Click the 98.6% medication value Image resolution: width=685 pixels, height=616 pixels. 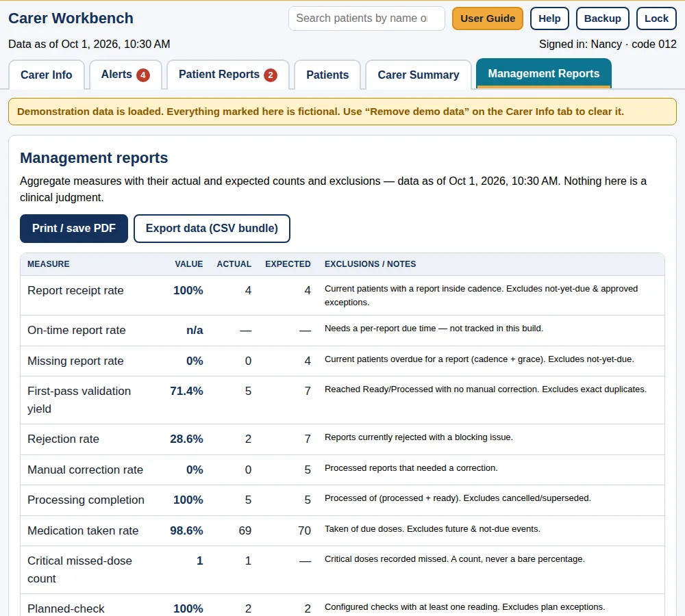click(186, 530)
